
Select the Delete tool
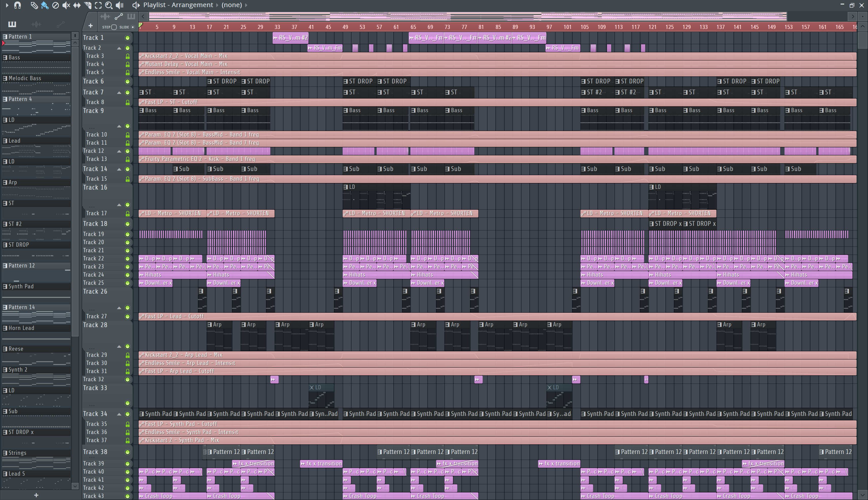click(x=55, y=5)
